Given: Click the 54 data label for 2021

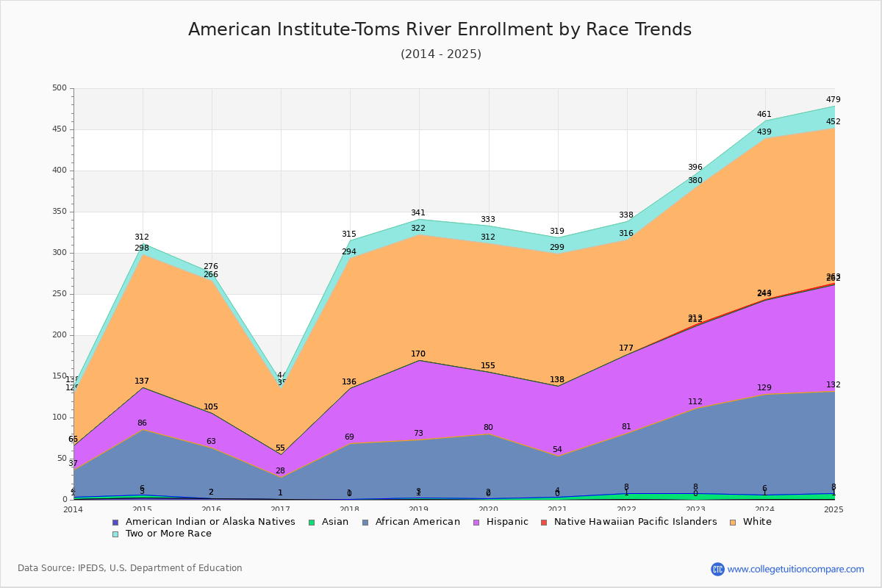Looking at the screenshot, I should (557, 450).
